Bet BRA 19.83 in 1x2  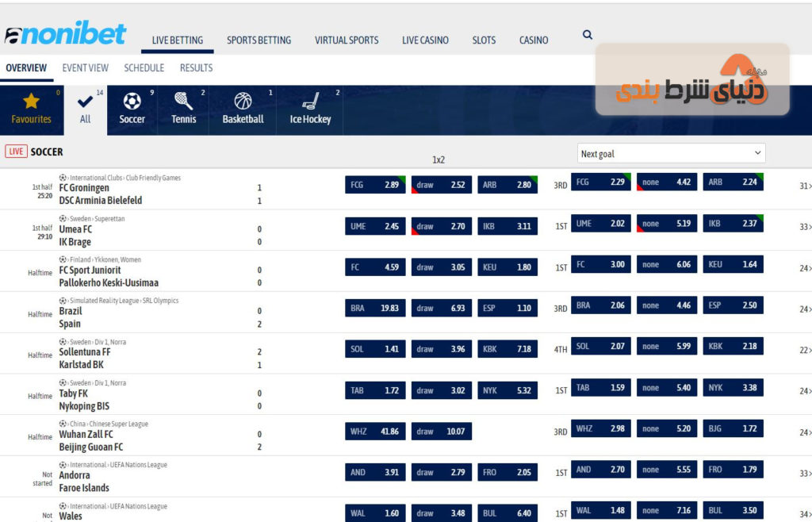click(375, 308)
